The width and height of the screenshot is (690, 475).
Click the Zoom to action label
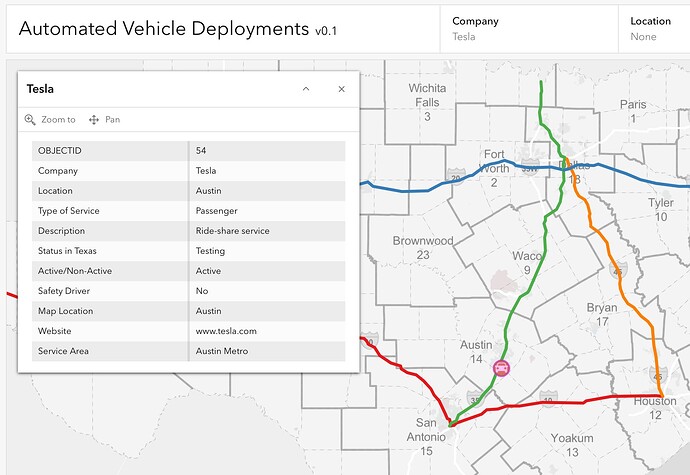point(58,120)
